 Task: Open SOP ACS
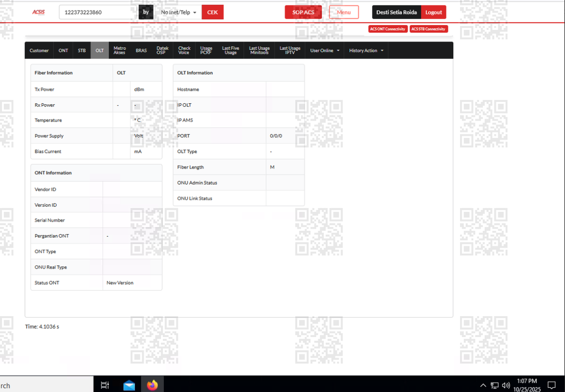tap(303, 12)
